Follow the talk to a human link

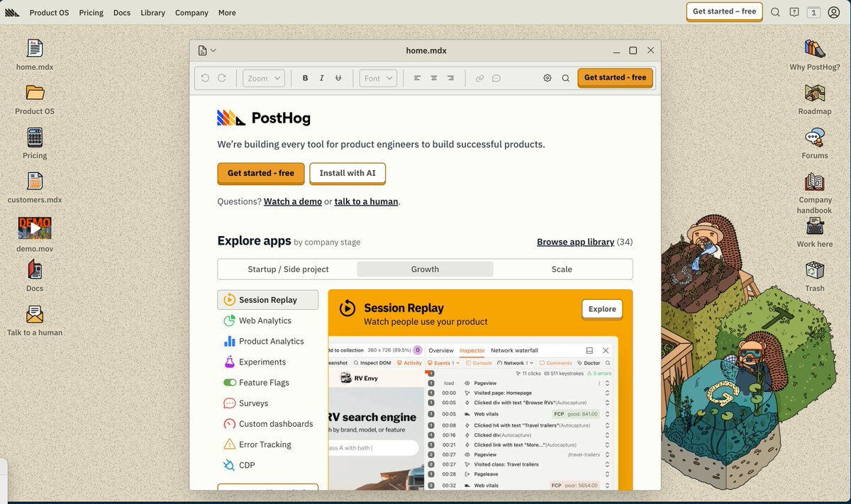(x=366, y=201)
